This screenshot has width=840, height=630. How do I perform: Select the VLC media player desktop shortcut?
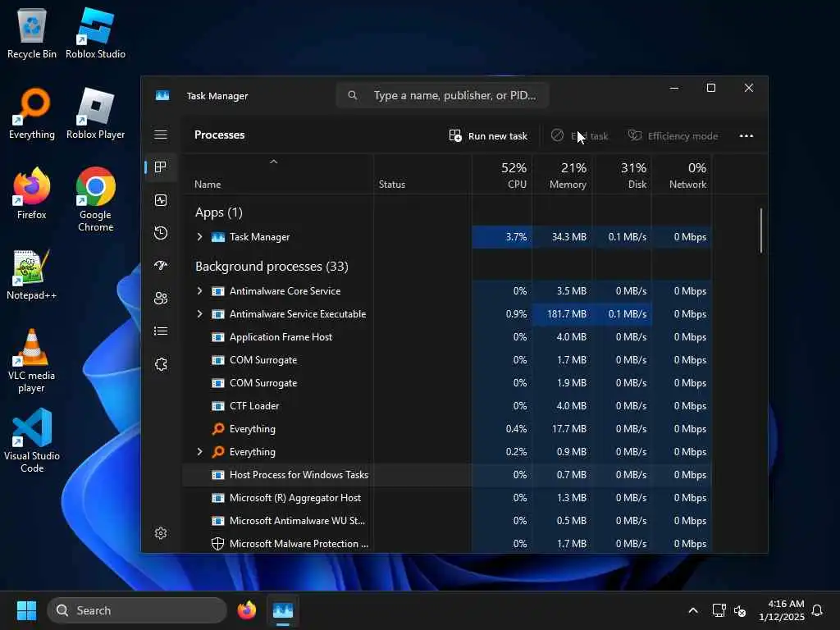32,360
